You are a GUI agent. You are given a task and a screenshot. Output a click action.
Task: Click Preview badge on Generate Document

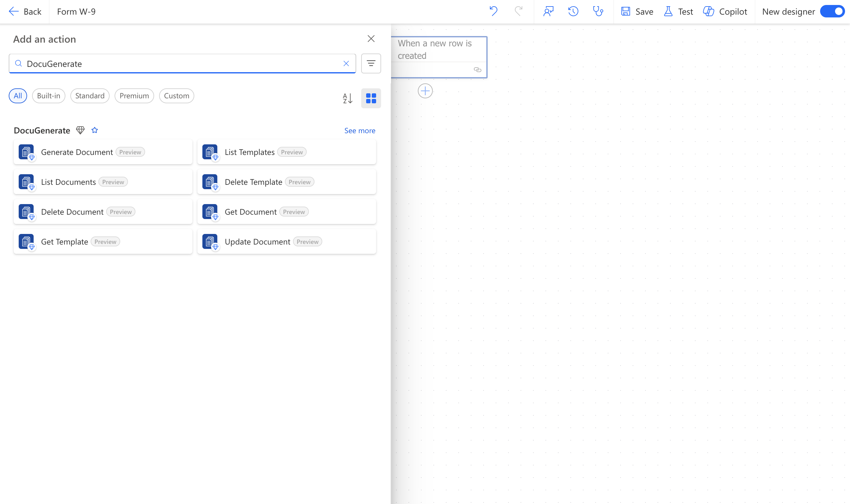pyautogui.click(x=130, y=152)
